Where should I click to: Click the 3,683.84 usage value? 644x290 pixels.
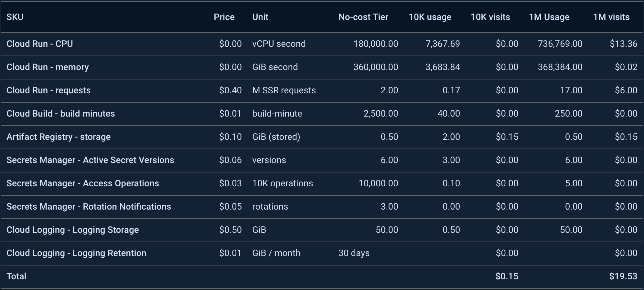pyautogui.click(x=443, y=67)
